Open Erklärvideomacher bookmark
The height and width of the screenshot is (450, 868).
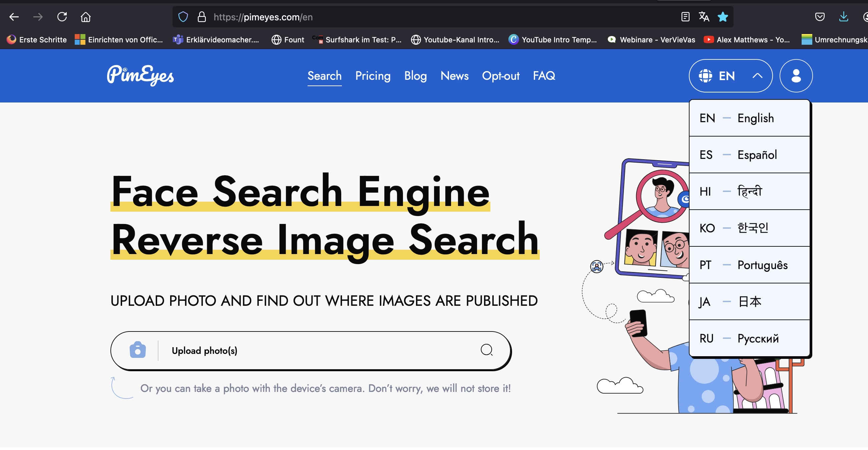(x=216, y=40)
